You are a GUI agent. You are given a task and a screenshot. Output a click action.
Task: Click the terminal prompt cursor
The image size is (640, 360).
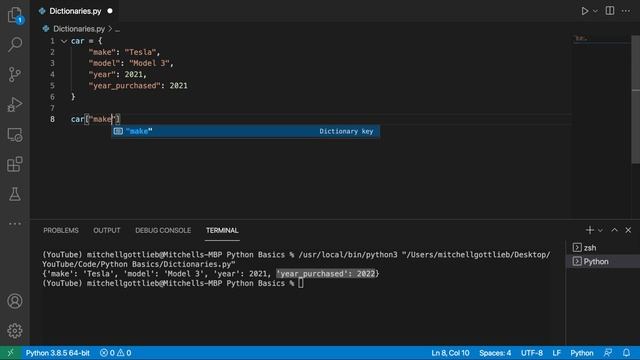click(x=301, y=283)
